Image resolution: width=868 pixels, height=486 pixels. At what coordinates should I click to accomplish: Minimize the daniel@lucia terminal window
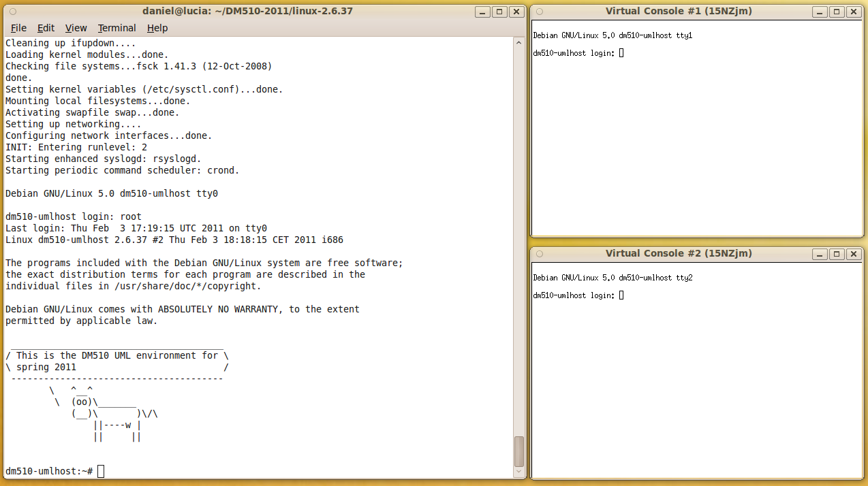coord(482,12)
